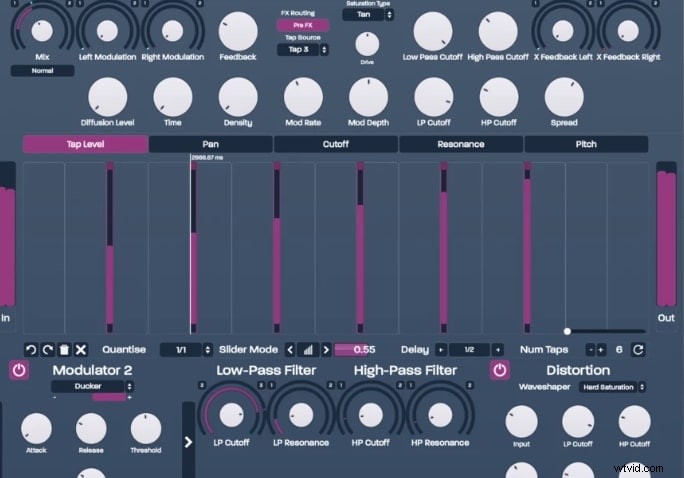This screenshot has width=684, height=478.
Task: Click the X clear icon beside the trash
Action: (x=81, y=350)
